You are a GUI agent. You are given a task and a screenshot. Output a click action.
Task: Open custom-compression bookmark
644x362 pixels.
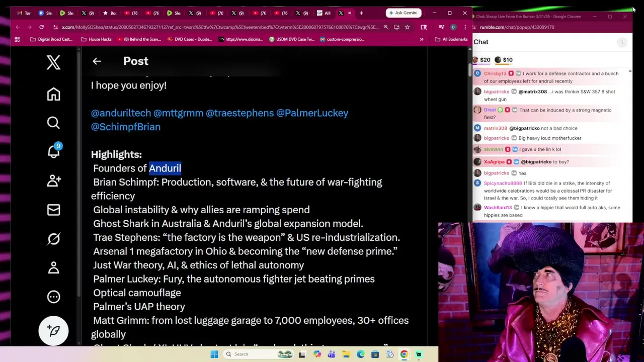click(341, 39)
